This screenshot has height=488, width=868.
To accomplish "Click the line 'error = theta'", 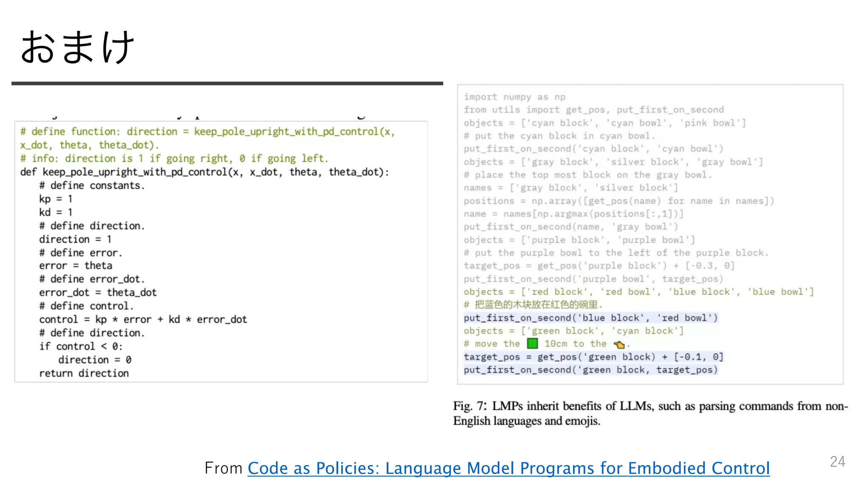I will (x=76, y=266).
